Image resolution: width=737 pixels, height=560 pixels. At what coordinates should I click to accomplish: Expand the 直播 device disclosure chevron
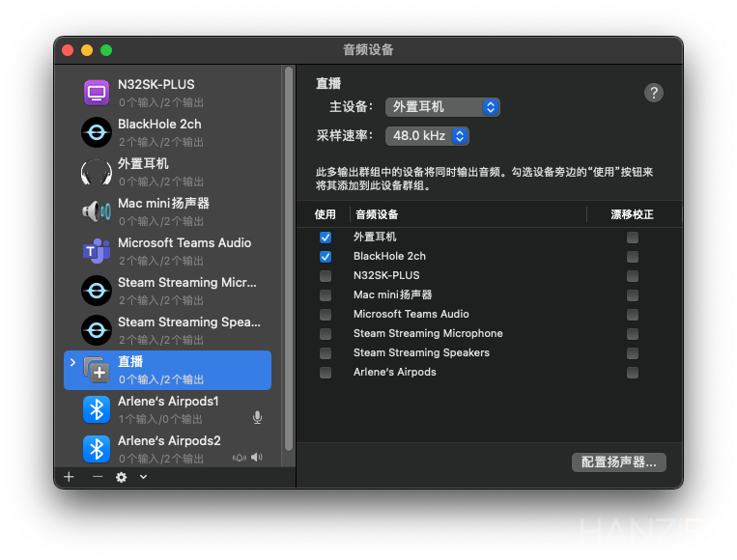point(72,362)
